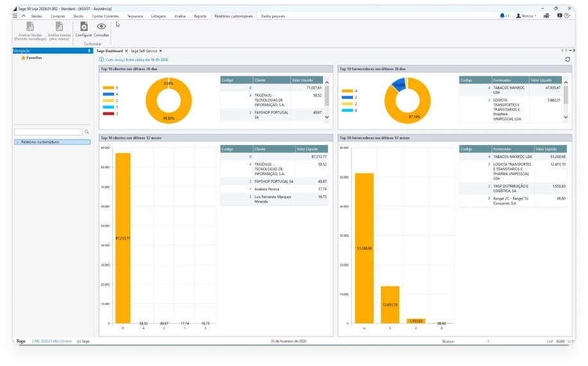Click the down arrow of the clients table scrollbar
588x366 pixels.
point(327,118)
